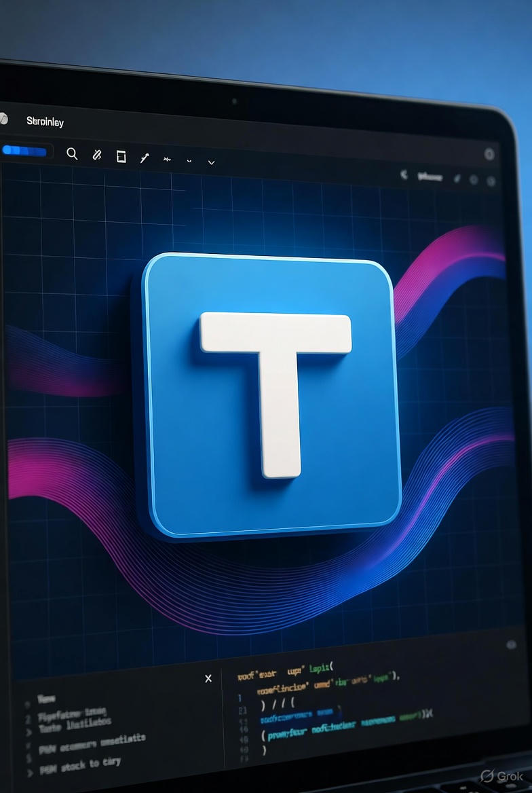Click the label text in right toolbar
This screenshot has width=532, height=793.
[430, 177]
